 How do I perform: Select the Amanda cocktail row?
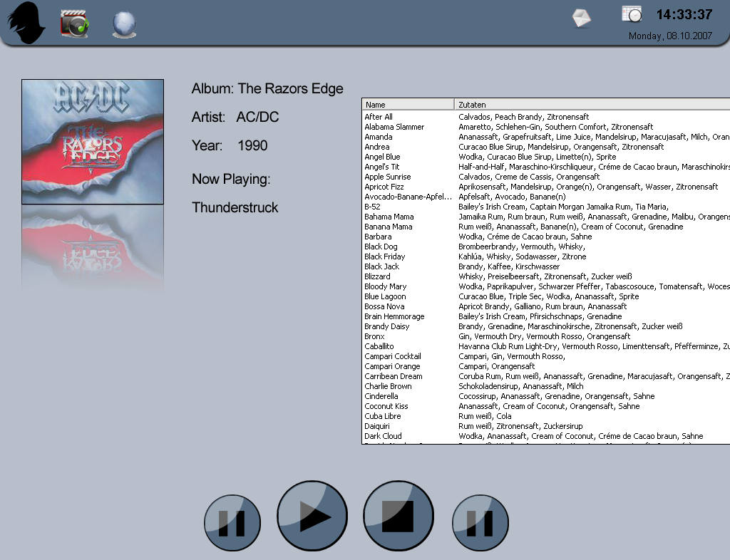pyautogui.click(x=546, y=137)
